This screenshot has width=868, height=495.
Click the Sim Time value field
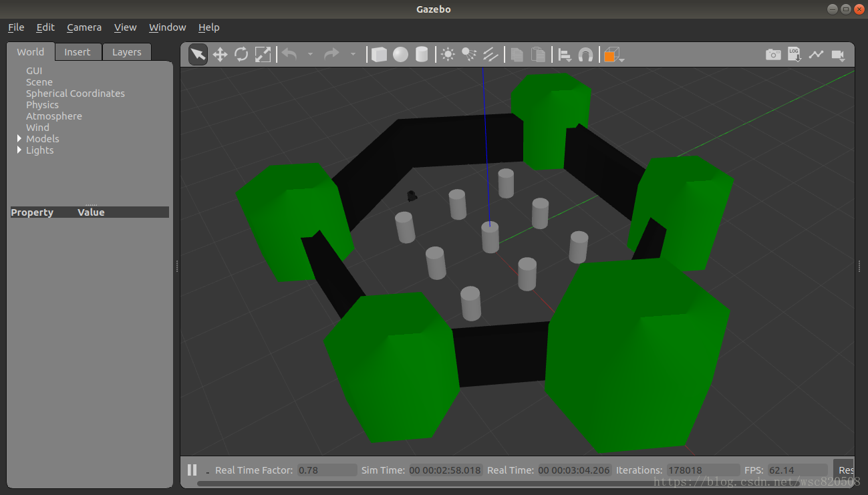point(445,470)
